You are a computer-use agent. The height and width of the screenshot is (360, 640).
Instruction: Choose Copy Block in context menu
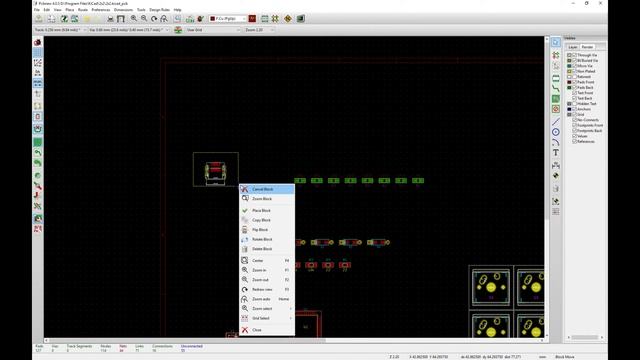click(x=267, y=220)
